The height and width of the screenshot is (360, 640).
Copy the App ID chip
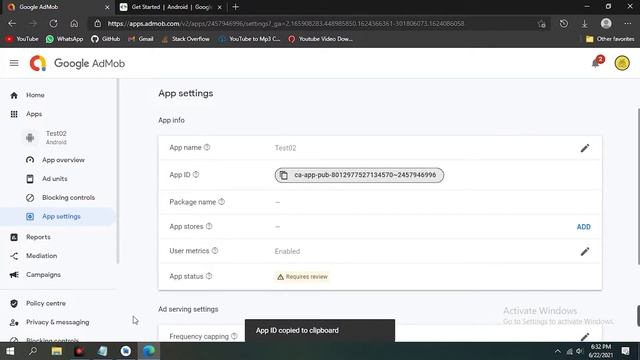pyautogui.click(x=359, y=175)
